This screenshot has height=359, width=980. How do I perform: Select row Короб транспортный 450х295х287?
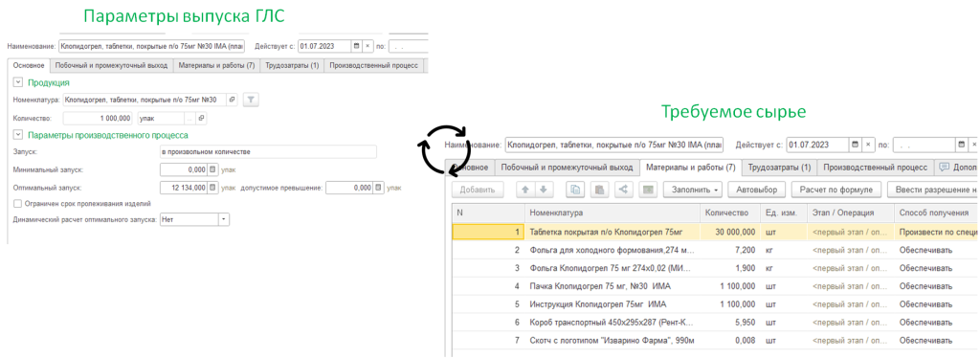point(715,323)
